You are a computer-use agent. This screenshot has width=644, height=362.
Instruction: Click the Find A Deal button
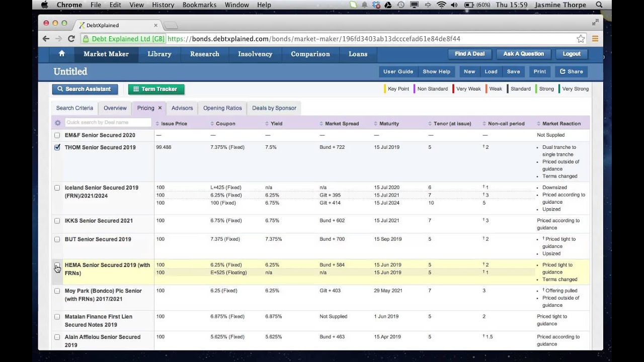(470, 54)
